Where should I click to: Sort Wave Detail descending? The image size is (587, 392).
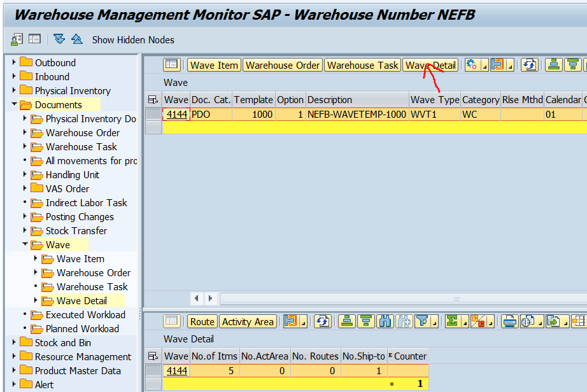366,321
